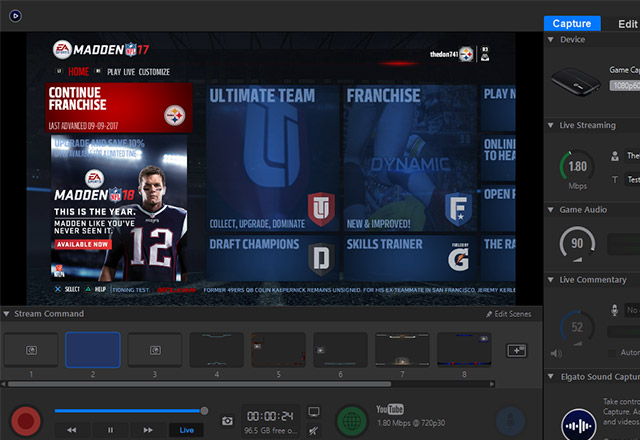Open the commentary microphone source dropdown
Screen dimensions: 640x440
(x=632, y=310)
